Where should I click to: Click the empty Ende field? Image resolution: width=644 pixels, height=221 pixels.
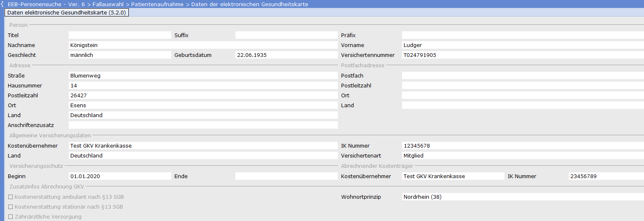pyautogui.click(x=286, y=176)
